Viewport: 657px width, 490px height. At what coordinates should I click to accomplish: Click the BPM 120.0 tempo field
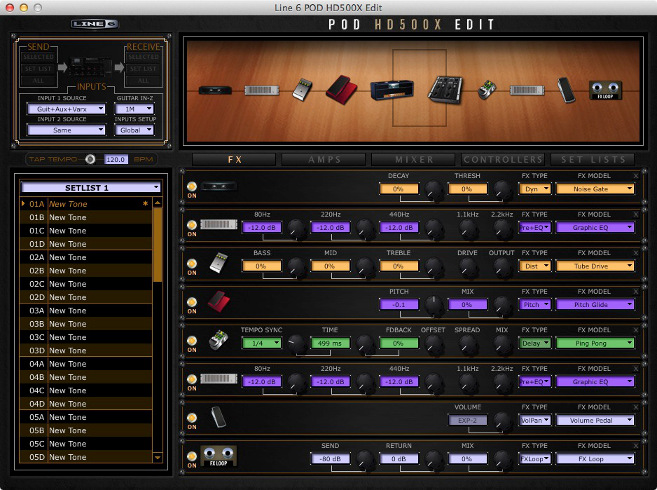pyautogui.click(x=116, y=160)
